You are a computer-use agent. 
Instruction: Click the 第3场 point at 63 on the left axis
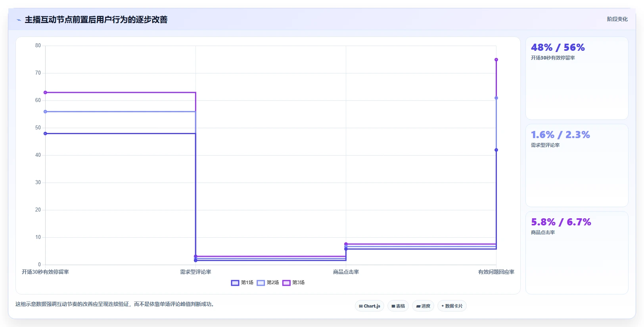coord(45,92)
